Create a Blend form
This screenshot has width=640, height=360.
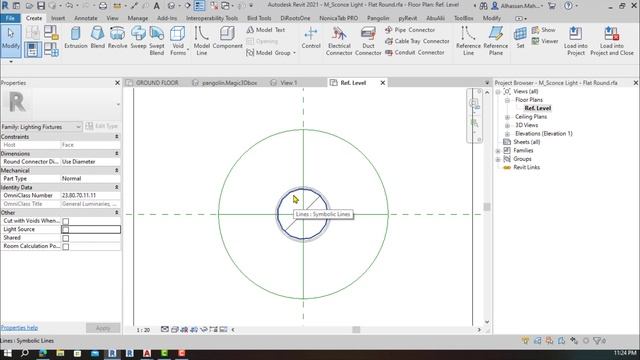(x=98, y=39)
